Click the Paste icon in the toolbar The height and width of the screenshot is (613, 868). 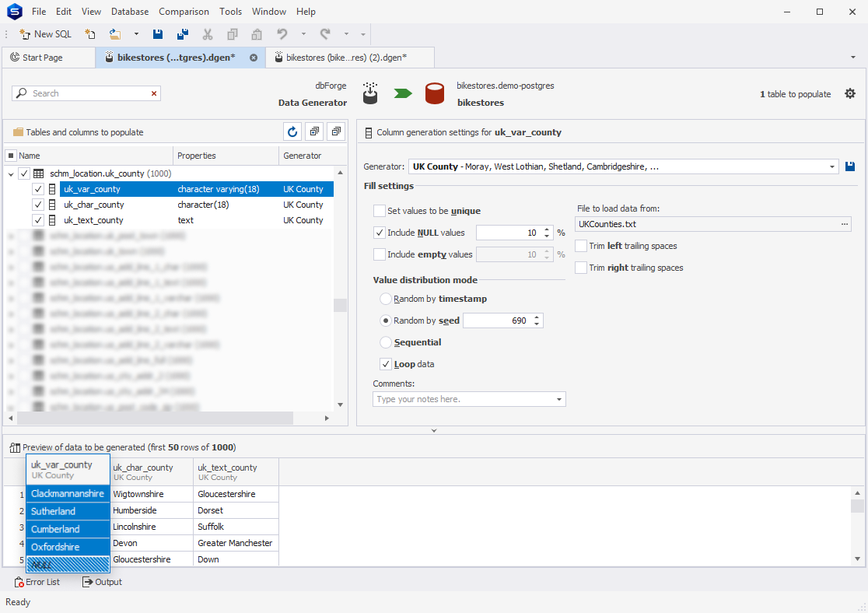(x=257, y=34)
